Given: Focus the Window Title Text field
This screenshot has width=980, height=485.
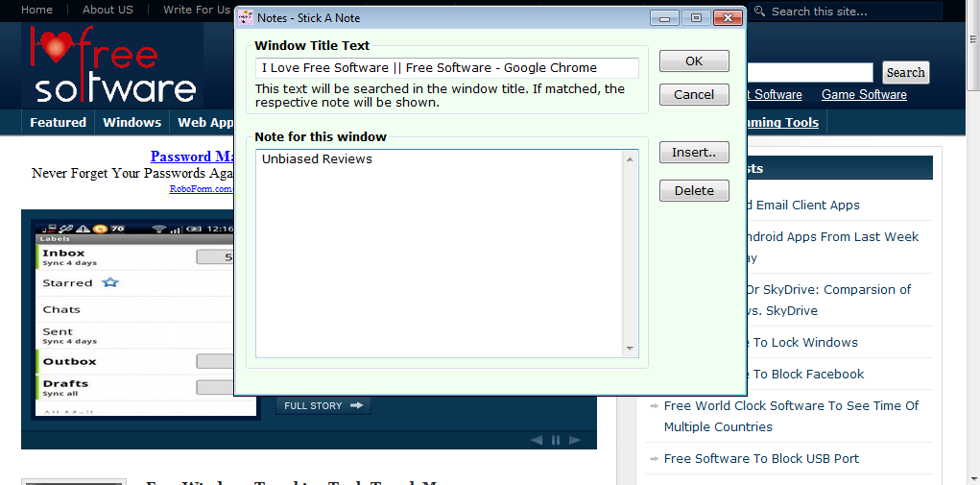Looking at the screenshot, I should (447, 67).
